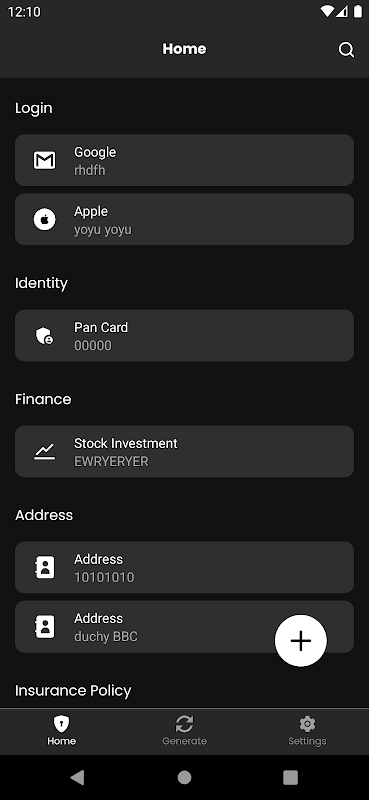
Task: Open the Pan Card 00000 entry
Action: 184,336
